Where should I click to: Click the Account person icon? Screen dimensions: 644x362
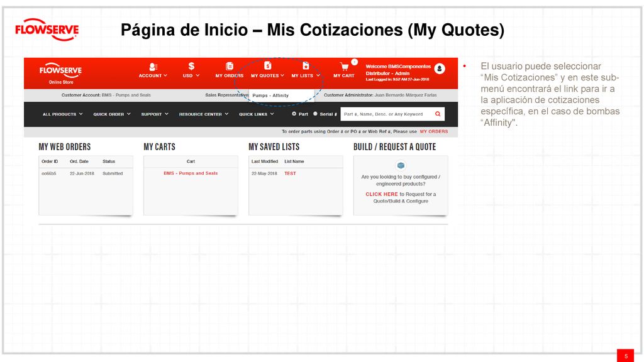pyautogui.click(x=153, y=67)
